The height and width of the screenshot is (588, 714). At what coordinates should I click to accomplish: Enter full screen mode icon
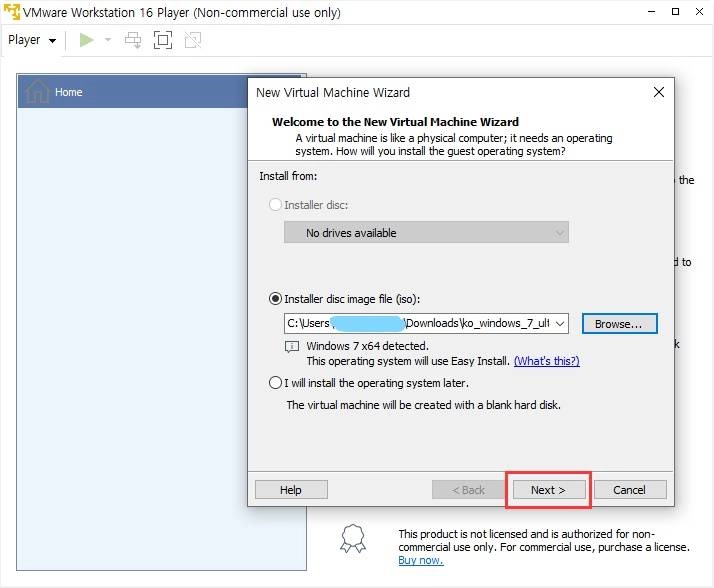tap(163, 40)
